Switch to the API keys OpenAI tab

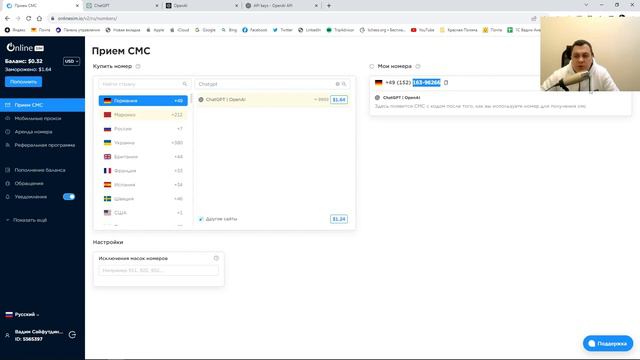click(x=281, y=6)
